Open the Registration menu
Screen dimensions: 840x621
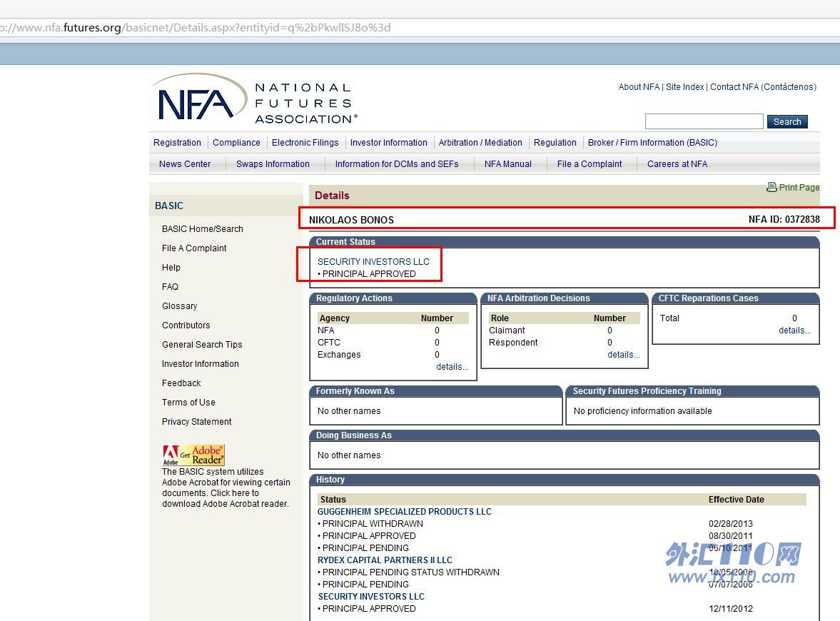pos(177,143)
